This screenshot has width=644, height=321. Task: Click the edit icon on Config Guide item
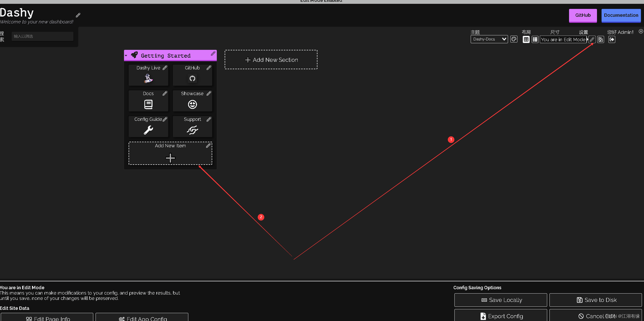pyautogui.click(x=165, y=119)
